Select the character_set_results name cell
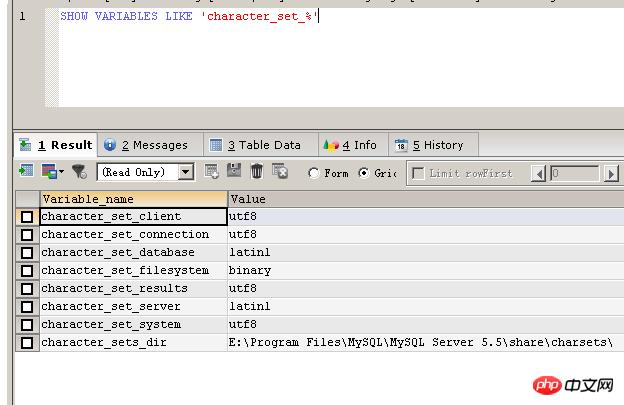624x405 pixels. pos(134,288)
